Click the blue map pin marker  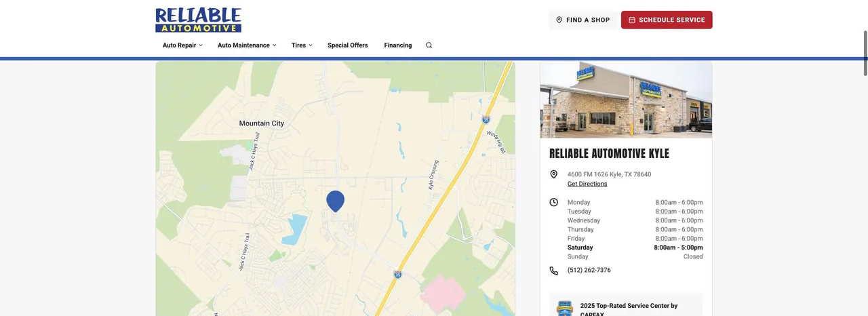pyautogui.click(x=335, y=201)
